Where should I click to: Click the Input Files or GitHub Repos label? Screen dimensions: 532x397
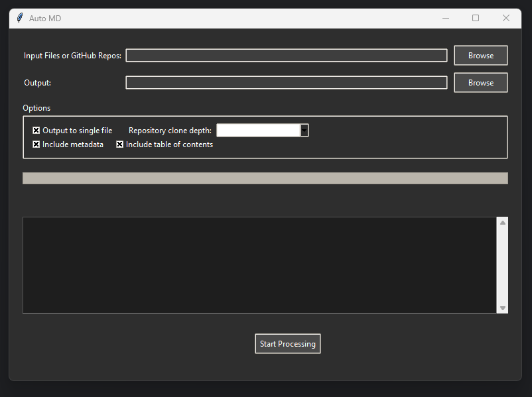click(x=72, y=56)
